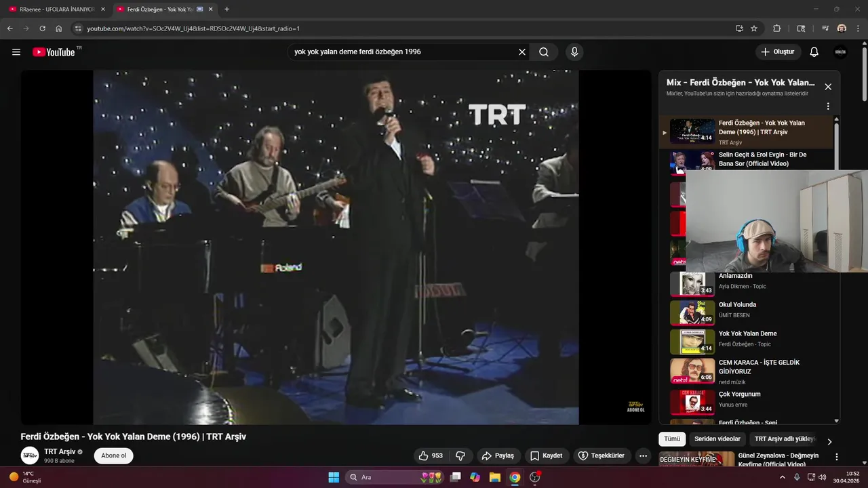868x488 pixels.
Task: Go back with the browser back arrow
Action: click(9, 28)
